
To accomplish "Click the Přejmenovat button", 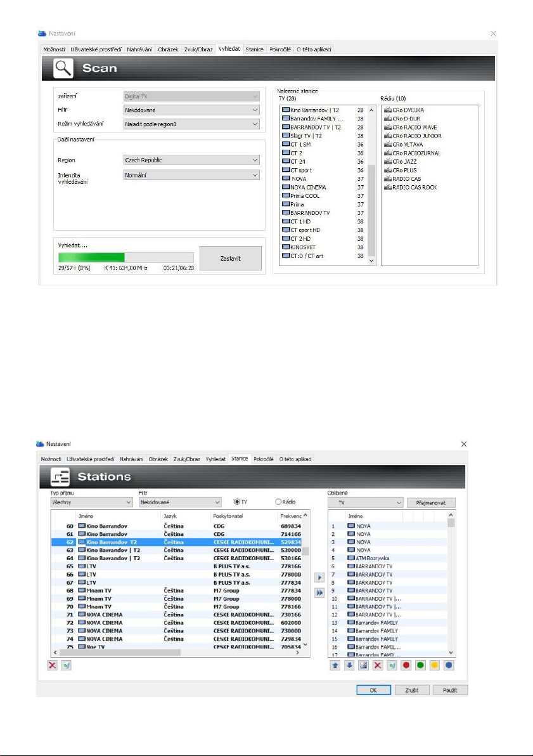I will 431,502.
